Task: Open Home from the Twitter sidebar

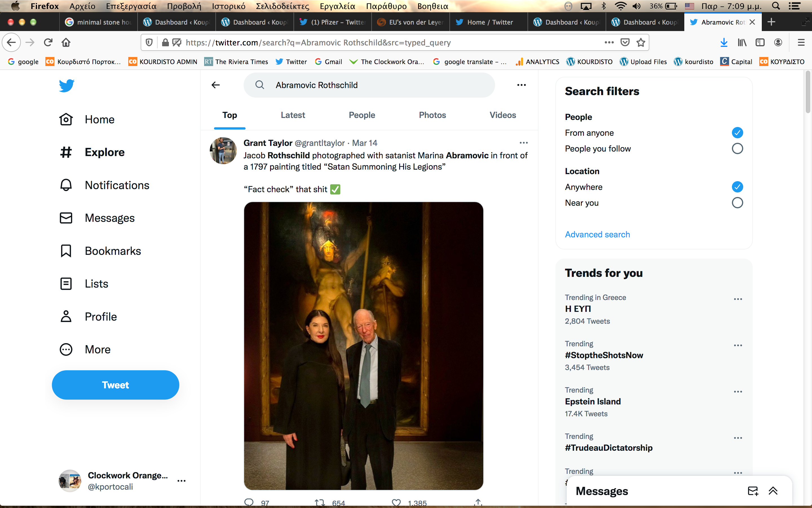Action: (x=87, y=119)
